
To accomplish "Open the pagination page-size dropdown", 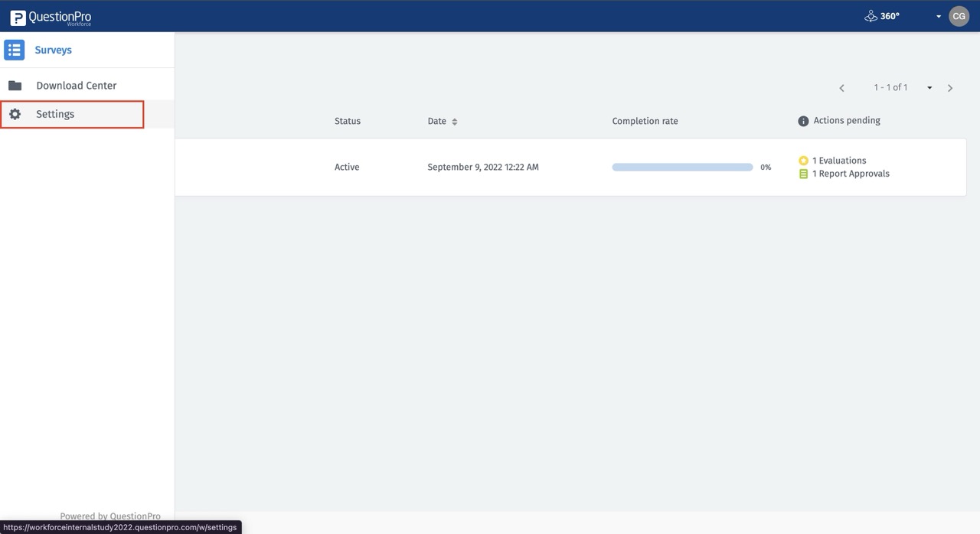I will coord(929,87).
